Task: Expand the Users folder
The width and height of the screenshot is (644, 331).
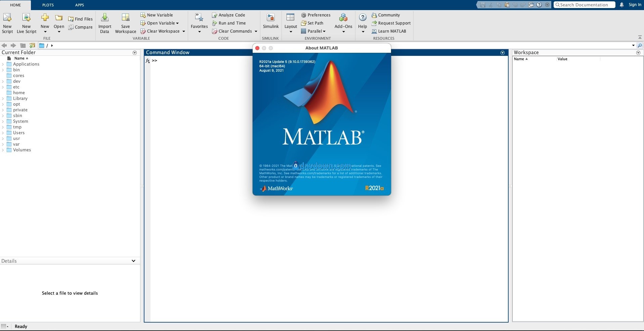Action: tap(3, 133)
